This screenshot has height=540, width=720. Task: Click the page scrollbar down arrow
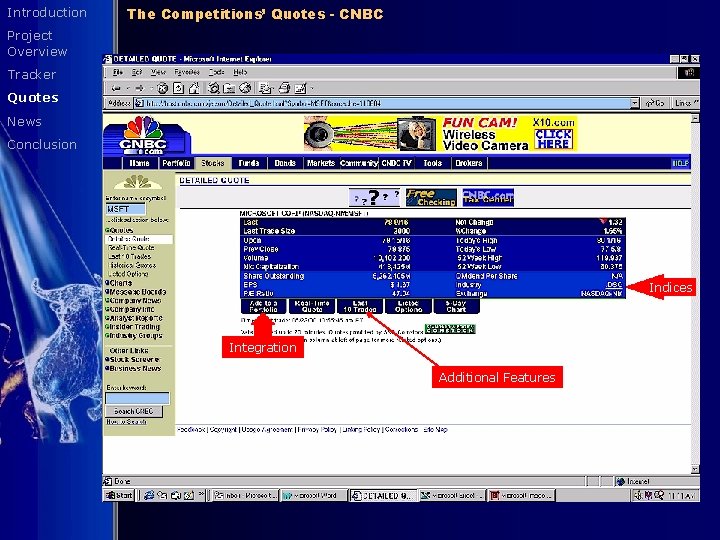pyautogui.click(x=695, y=469)
